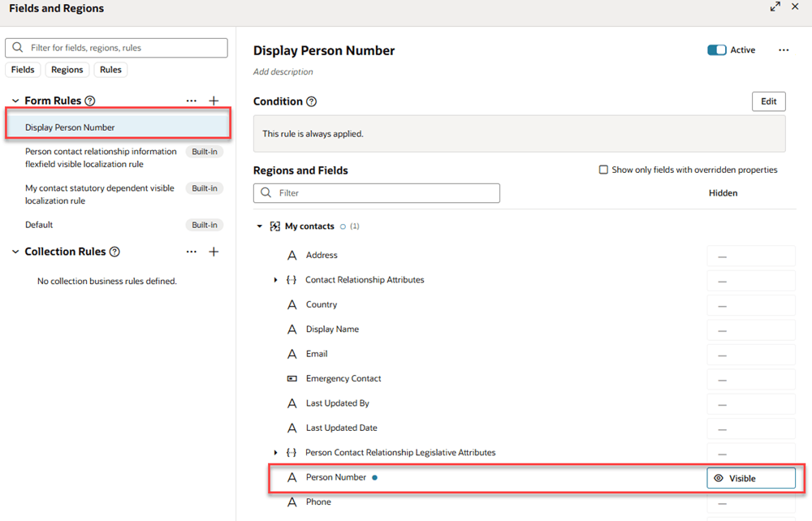Collapse the Form Rules section
The height and width of the screenshot is (521, 812).
15,101
